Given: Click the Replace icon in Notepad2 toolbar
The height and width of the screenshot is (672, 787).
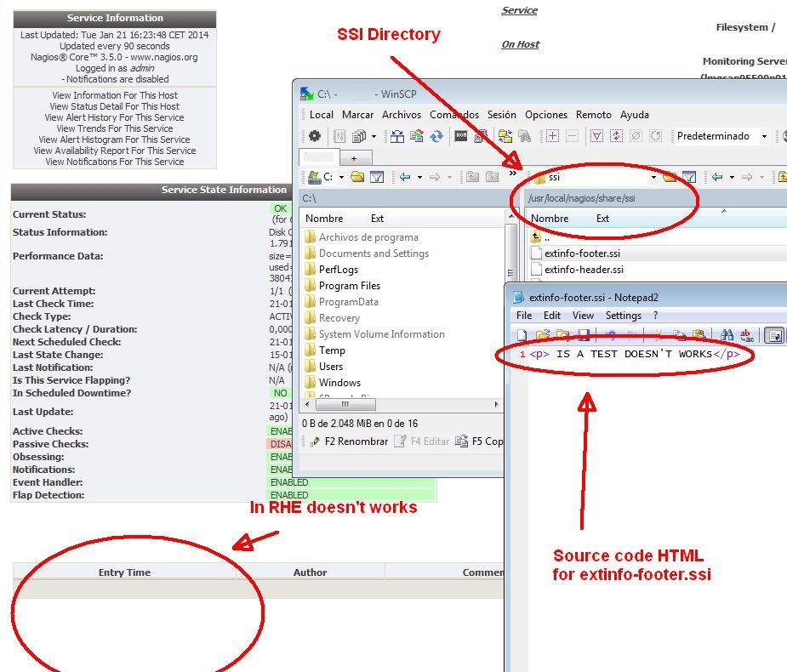Looking at the screenshot, I should [x=746, y=335].
